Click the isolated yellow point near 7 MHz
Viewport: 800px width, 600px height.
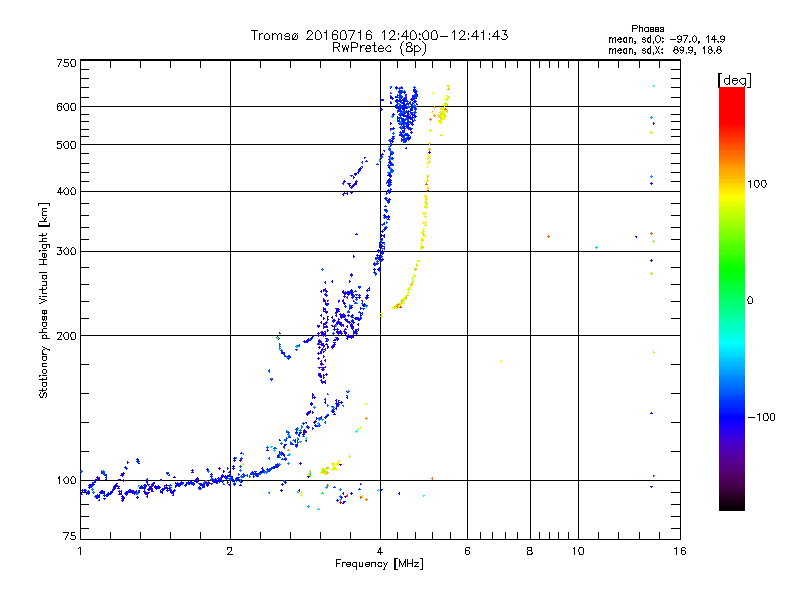pos(502,361)
